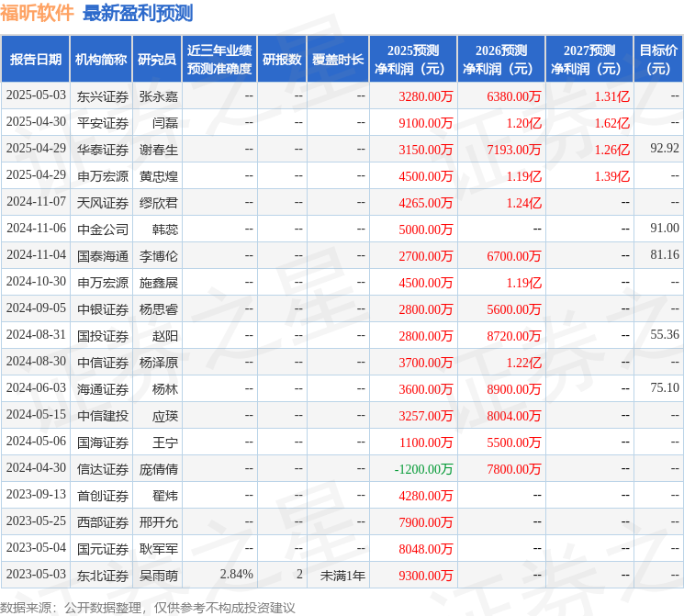Click target price 81.16
Screen dimensions: 684x616
(x=665, y=255)
